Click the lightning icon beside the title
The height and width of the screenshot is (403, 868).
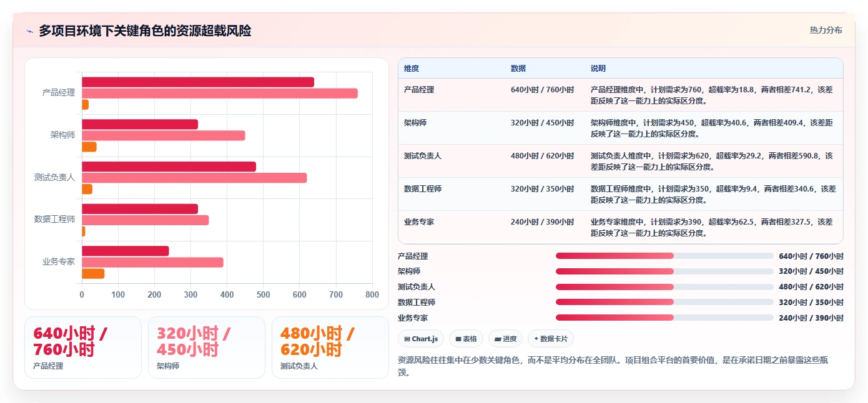click(x=29, y=31)
